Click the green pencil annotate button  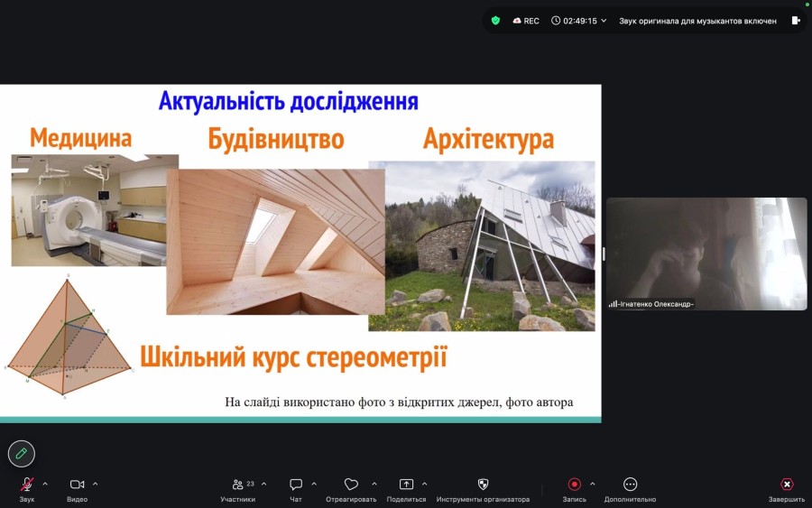(x=22, y=454)
